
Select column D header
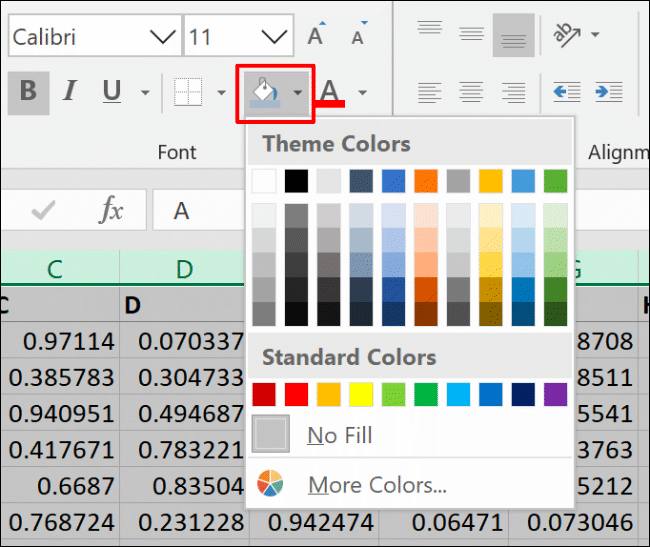pos(184,268)
